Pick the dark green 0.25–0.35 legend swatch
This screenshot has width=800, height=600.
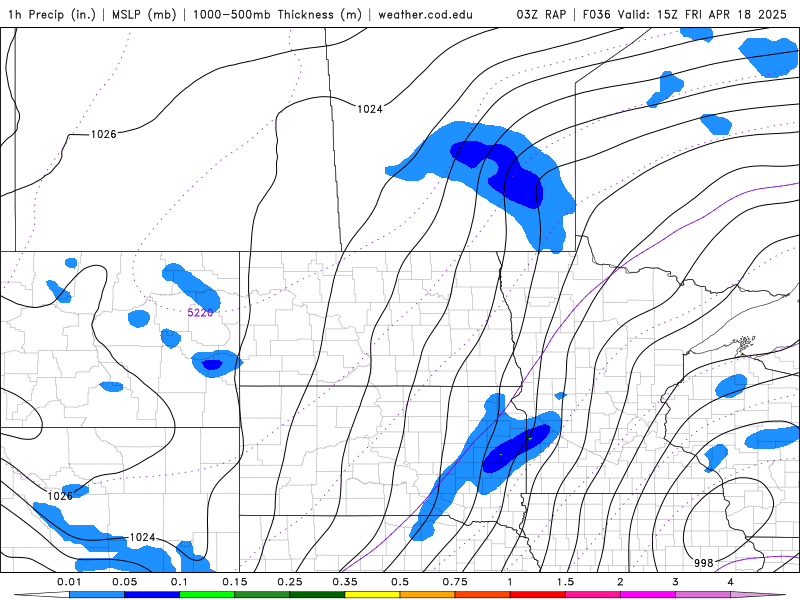pyautogui.click(x=317, y=594)
